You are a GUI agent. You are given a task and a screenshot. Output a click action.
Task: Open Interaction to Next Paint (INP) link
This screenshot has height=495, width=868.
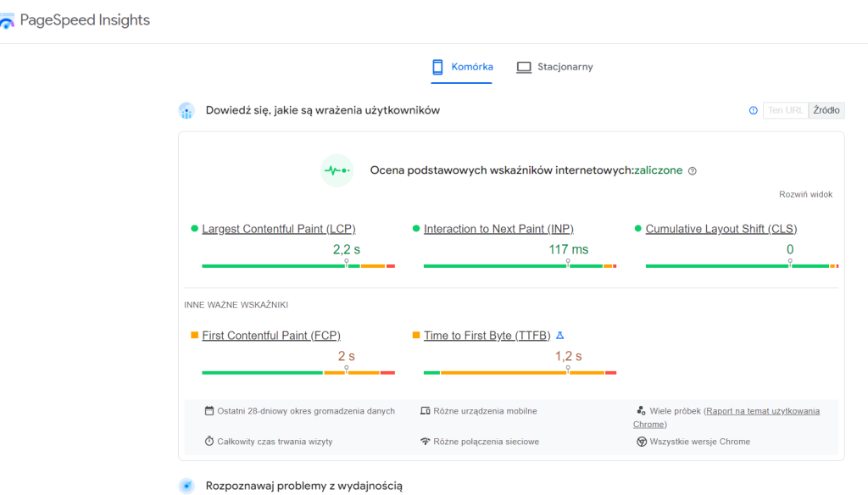pyautogui.click(x=498, y=229)
